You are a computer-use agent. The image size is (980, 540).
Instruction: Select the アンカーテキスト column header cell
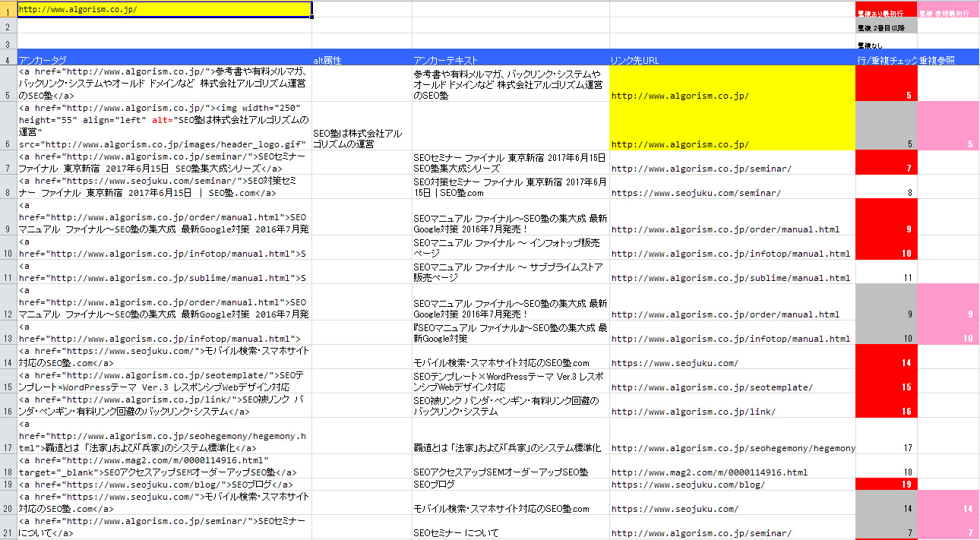[x=511, y=58]
